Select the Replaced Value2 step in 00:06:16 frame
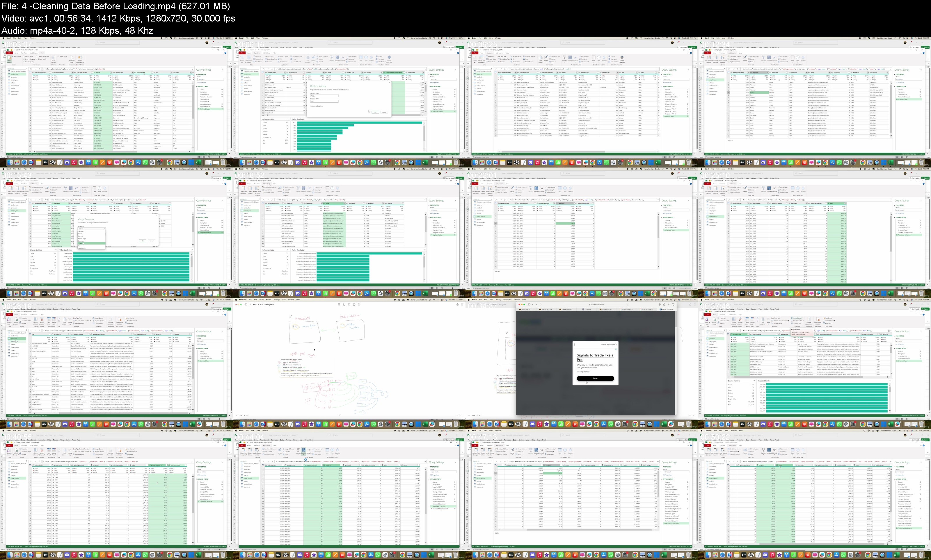This screenshot has height=560, width=931. click(x=444, y=111)
